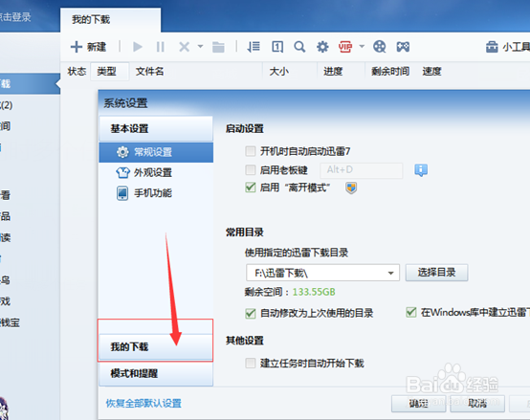Delete task with the X icon
Screen dimensions: 530x420
point(185,47)
